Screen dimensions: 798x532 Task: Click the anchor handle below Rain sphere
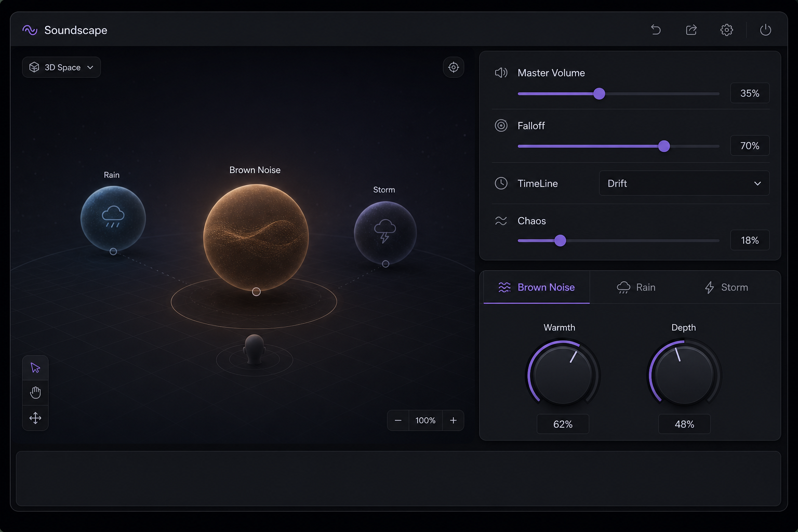tap(113, 251)
